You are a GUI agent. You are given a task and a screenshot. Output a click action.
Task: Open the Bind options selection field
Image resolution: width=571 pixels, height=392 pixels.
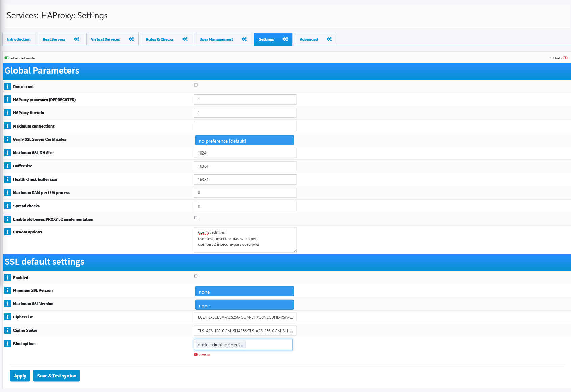[x=243, y=344]
